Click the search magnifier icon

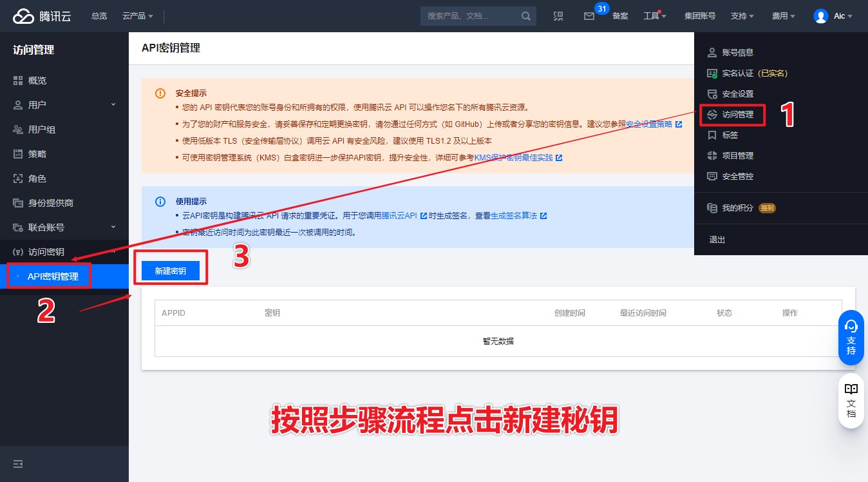pos(526,16)
